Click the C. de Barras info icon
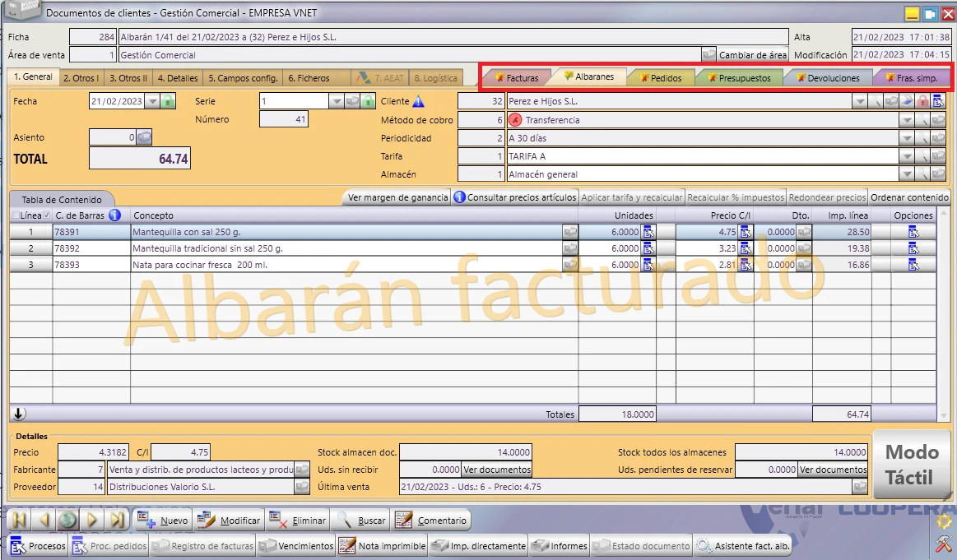 click(x=114, y=215)
